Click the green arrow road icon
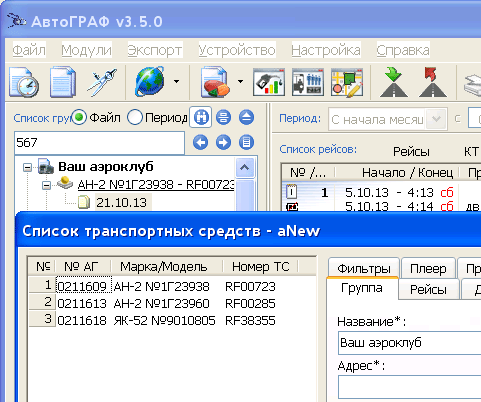The height and width of the screenshot is (402, 481). pyautogui.click(x=394, y=82)
